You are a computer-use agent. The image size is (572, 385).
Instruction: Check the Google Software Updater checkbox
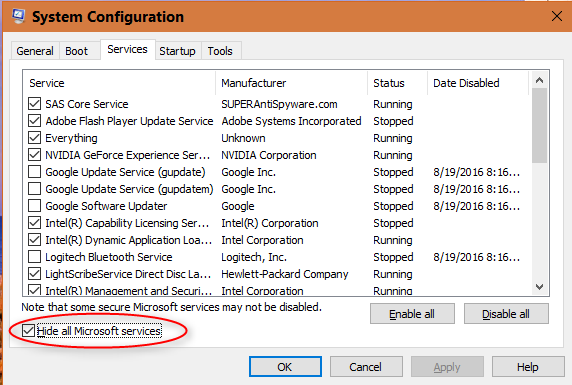34,206
